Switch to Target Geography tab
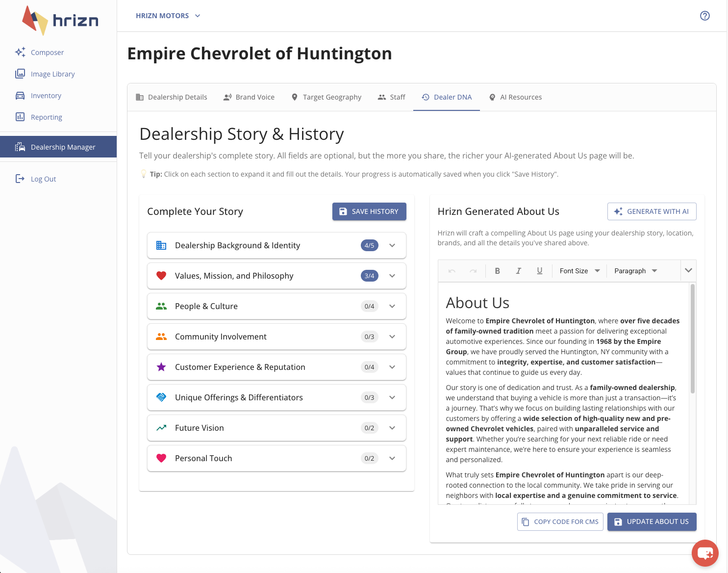 point(326,97)
